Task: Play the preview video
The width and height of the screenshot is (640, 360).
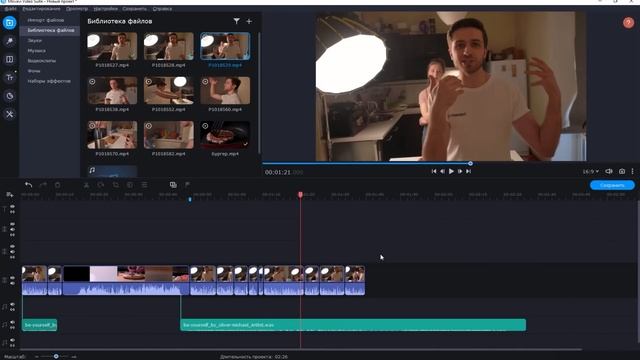Action: click(451, 171)
